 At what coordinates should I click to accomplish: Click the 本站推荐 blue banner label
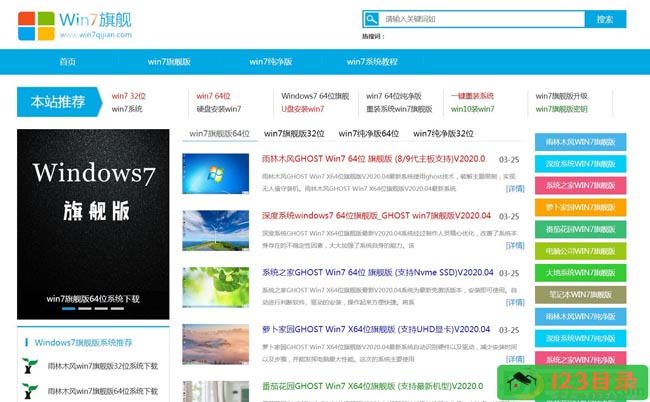[58, 102]
